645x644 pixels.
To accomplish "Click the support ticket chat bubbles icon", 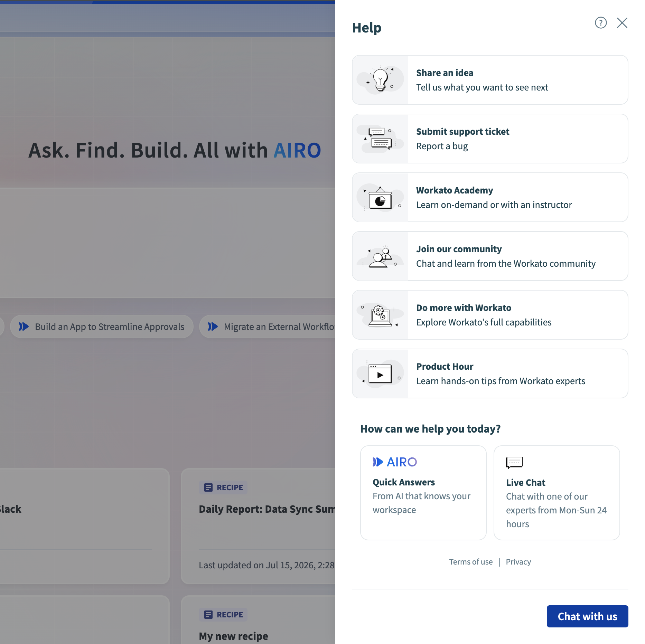I will 380,139.
